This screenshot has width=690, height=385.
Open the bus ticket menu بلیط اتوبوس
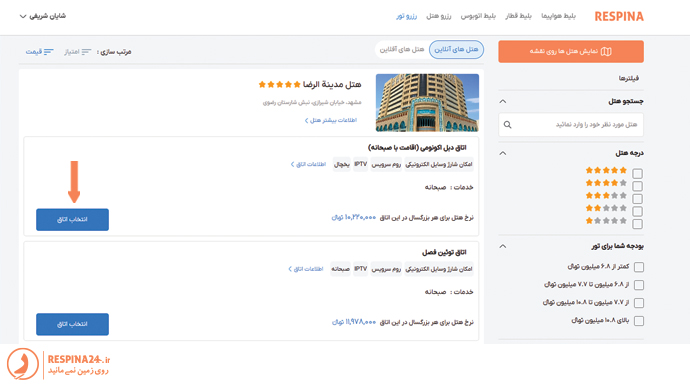pyautogui.click(x=478, y=16)
